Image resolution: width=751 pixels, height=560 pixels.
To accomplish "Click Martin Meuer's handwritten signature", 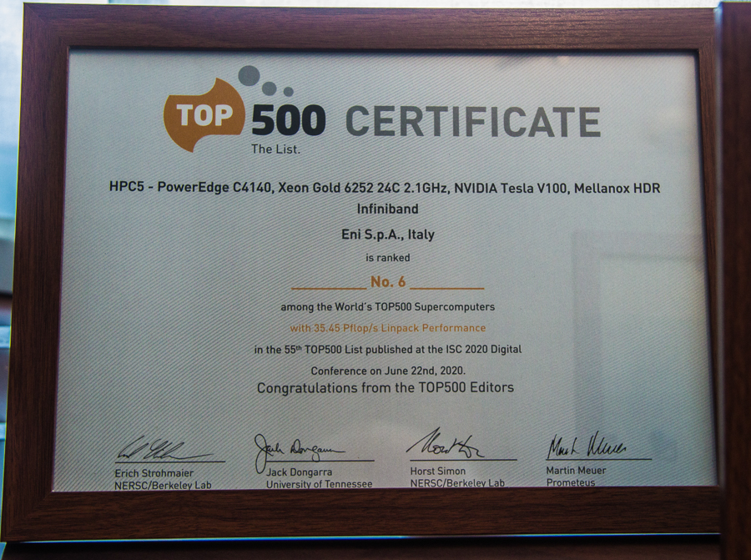I will pyautogui.click(x=587, y=446).
